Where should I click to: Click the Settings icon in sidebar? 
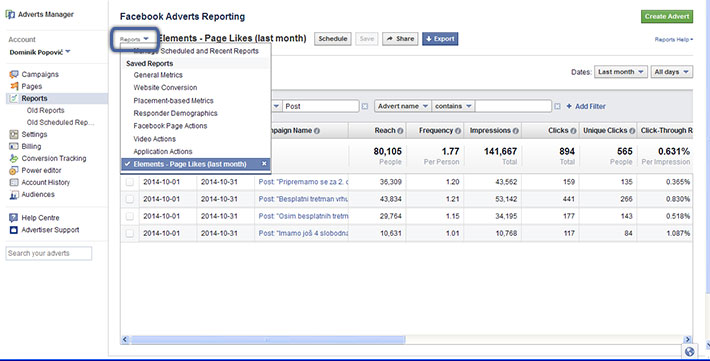tap(14, 134)
